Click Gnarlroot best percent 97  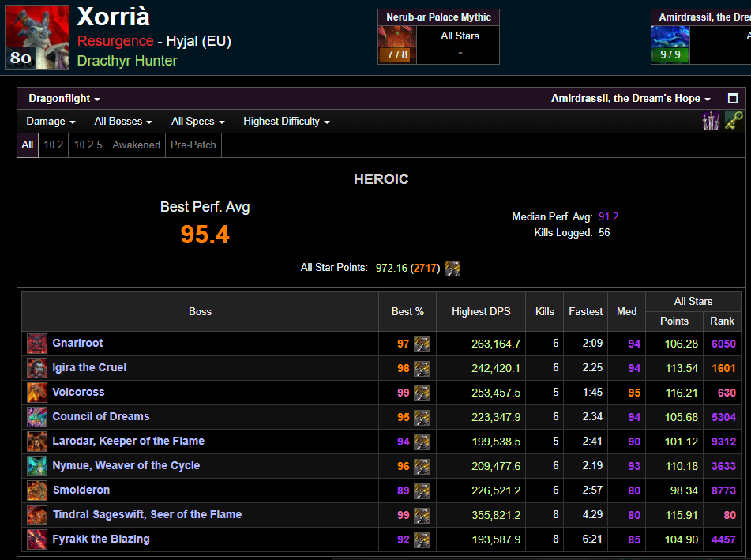click(404, 344)
